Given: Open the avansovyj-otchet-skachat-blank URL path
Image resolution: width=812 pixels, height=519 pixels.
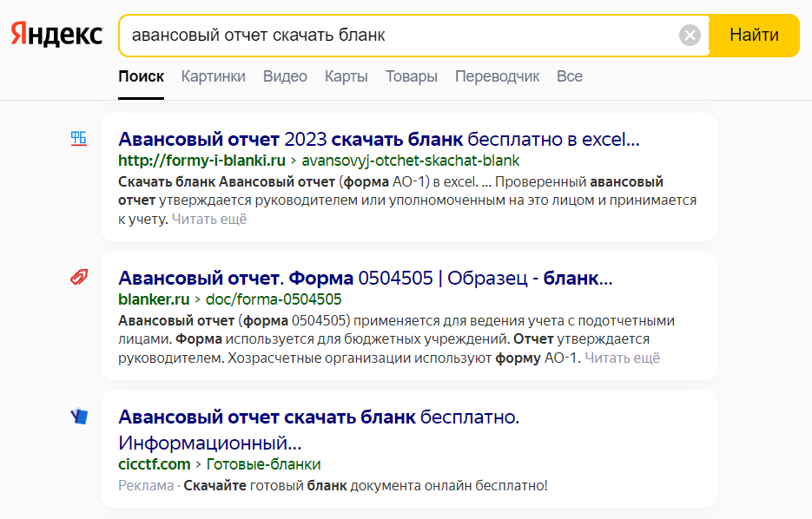Looking at the screenshot, I should pos(411,161).
